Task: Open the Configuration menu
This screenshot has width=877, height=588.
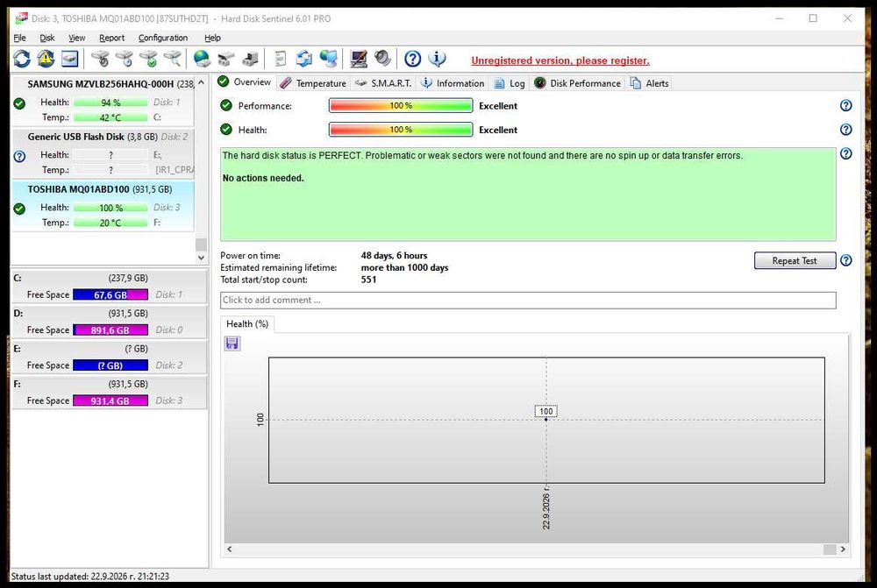Action: (x=163, y=38)
